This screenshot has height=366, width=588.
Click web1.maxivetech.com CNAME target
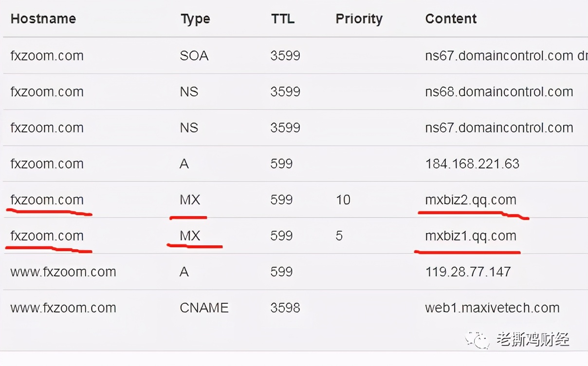coord(492,308)
